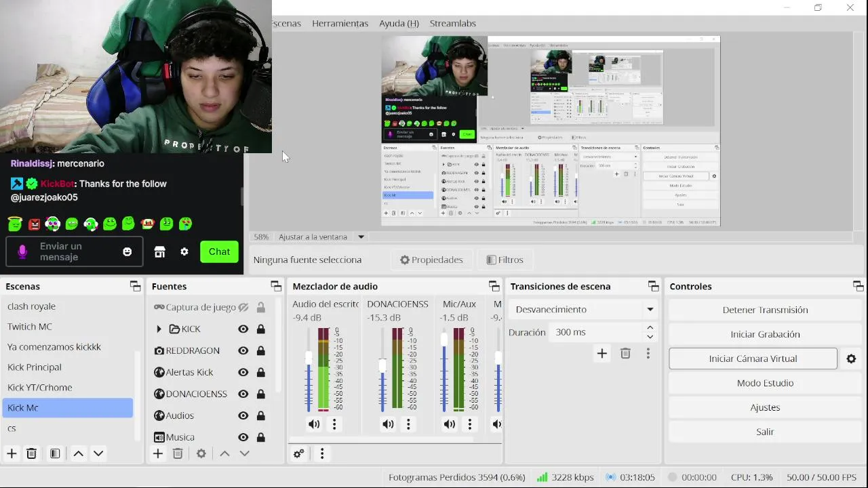Move scene up arrow in Escenas toolbar
This screenshot has height=488, width=868.
click(78, 453)
